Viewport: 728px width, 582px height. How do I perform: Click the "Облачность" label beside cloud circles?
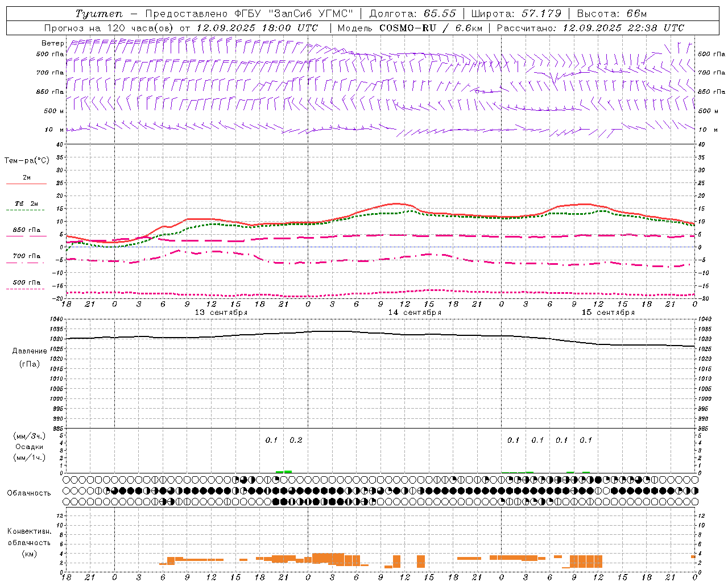(x=28, y=493)
